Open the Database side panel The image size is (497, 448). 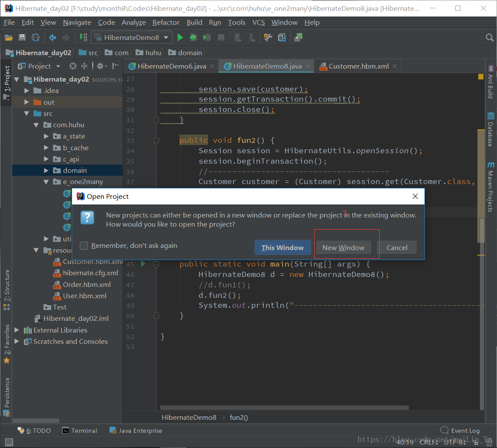tap(490, 129)
